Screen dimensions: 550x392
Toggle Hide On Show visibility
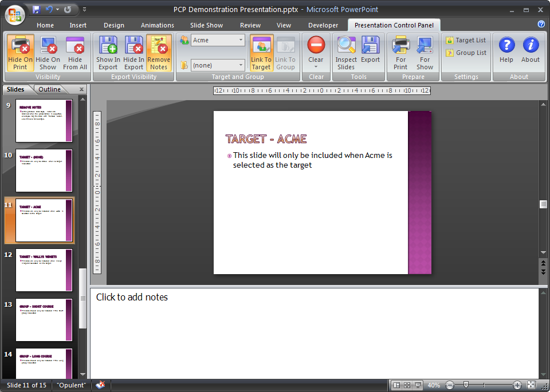pos(48,53)
